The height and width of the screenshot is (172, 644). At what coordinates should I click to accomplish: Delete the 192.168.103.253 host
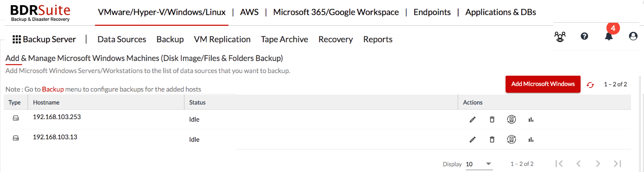pos(492,120)
